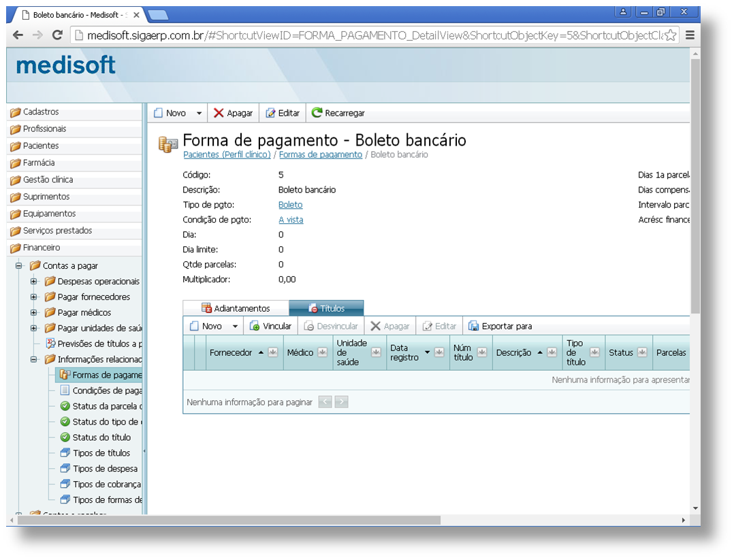Open filter dropdown on Médico column
The image size is (734, 560).
[323, 352]
